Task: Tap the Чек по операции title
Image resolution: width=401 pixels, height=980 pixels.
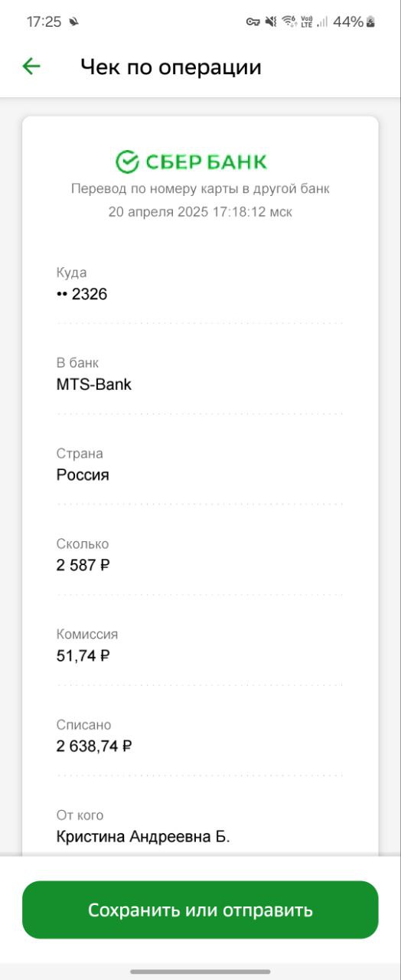Action: click(171, 67)
